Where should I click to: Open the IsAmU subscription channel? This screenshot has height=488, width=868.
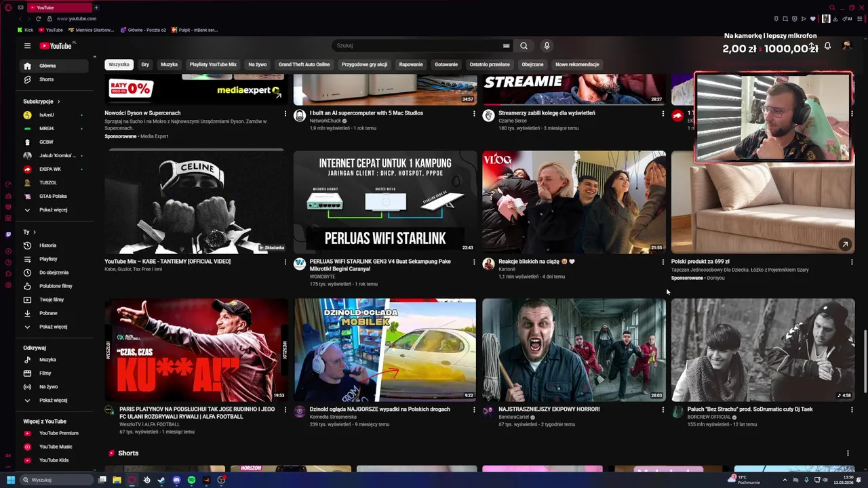(54, 115)
